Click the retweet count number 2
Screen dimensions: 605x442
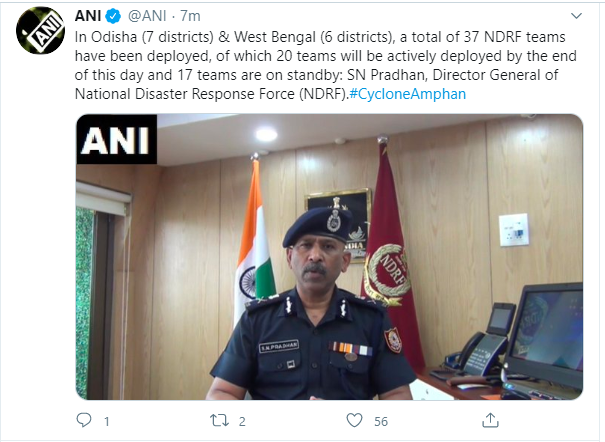241,422
